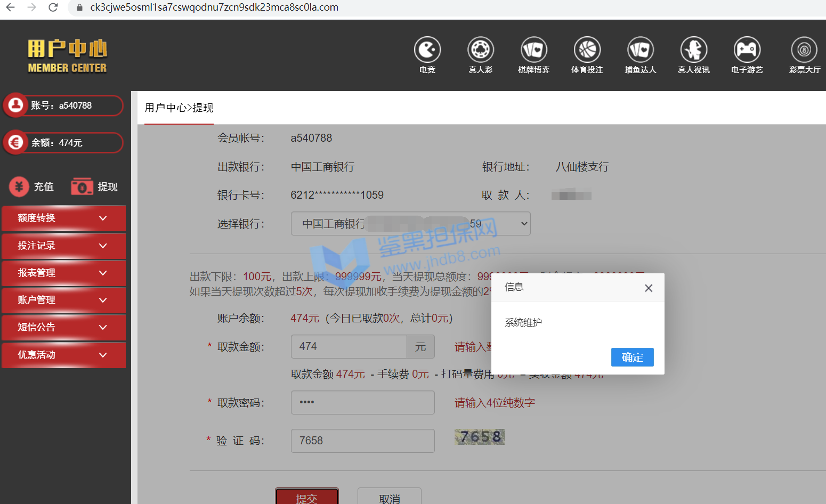Open the 电子游艺 gamepad icon

pos(747,50)
